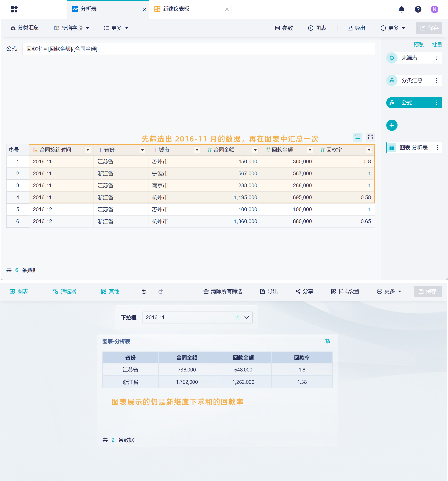Image resolution: width=448 pixels, height=481 pixels.
Task: Switch to the 新建仪表板 tab
Action: click(176, 9)
